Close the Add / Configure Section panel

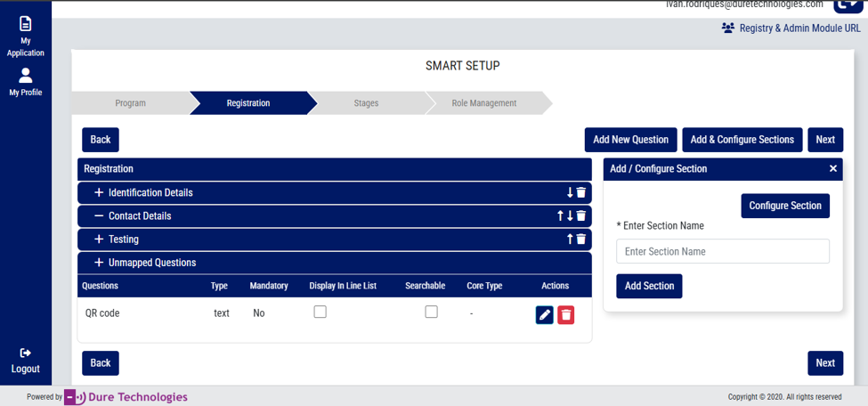click(833, 169)
